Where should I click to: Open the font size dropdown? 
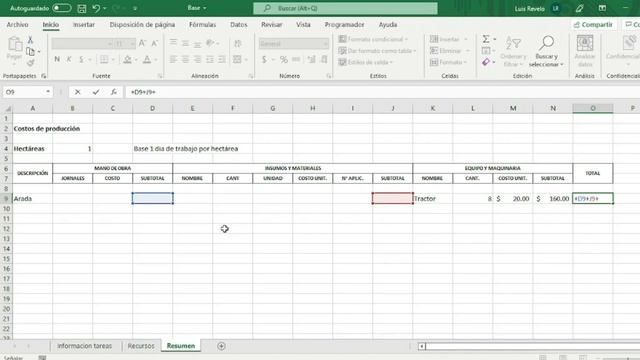coord(132,43)
